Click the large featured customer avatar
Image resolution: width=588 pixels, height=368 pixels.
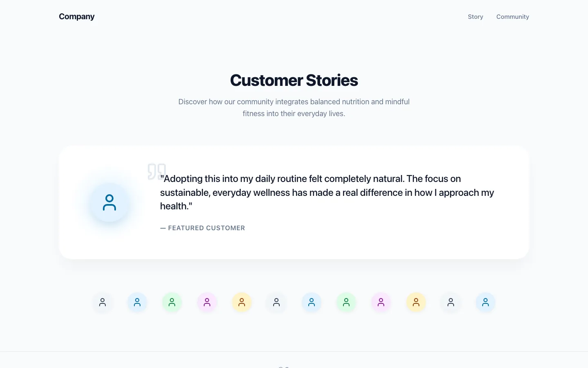[x=109, y=202]
